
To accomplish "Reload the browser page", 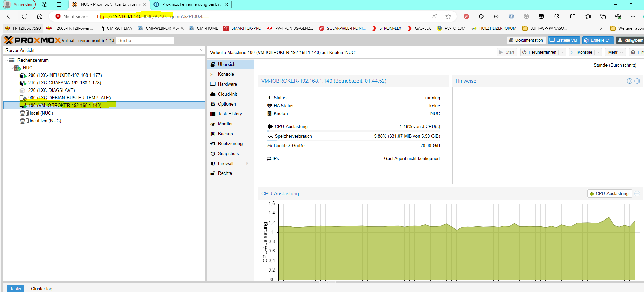I will 25,16.
